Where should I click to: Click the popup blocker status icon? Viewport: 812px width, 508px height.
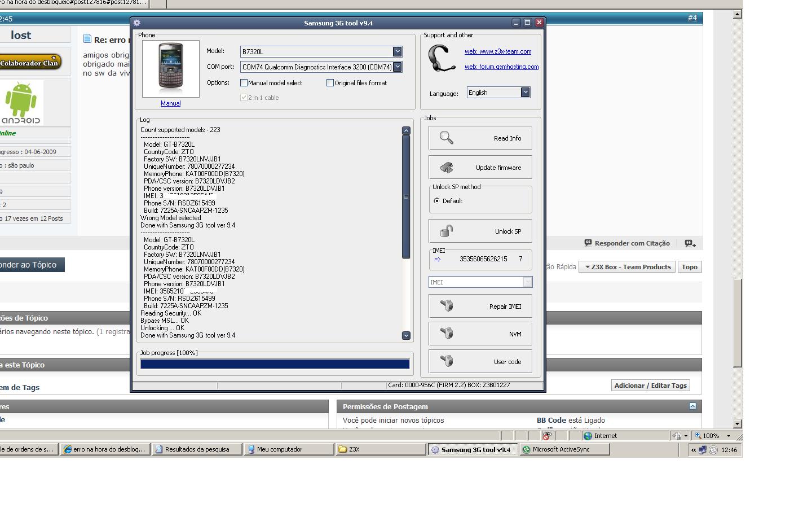coord(546,436)
